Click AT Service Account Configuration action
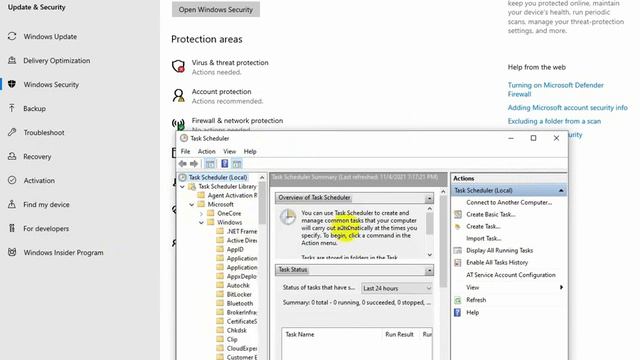This screenshot has width=640, height=360. click(x=511, y=275)
